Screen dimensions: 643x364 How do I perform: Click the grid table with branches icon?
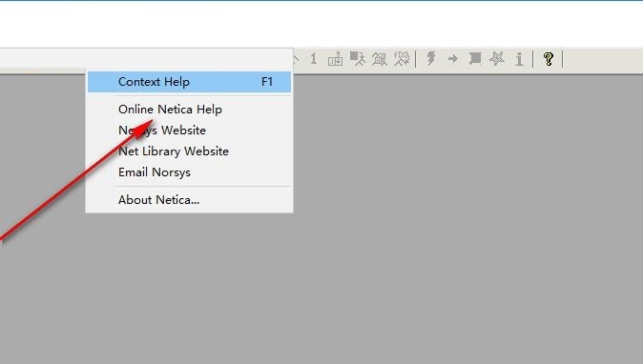380,59
